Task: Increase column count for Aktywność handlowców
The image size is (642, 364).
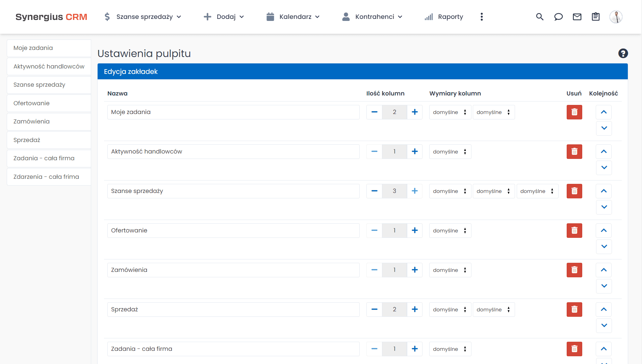Action: coord(415,151)
